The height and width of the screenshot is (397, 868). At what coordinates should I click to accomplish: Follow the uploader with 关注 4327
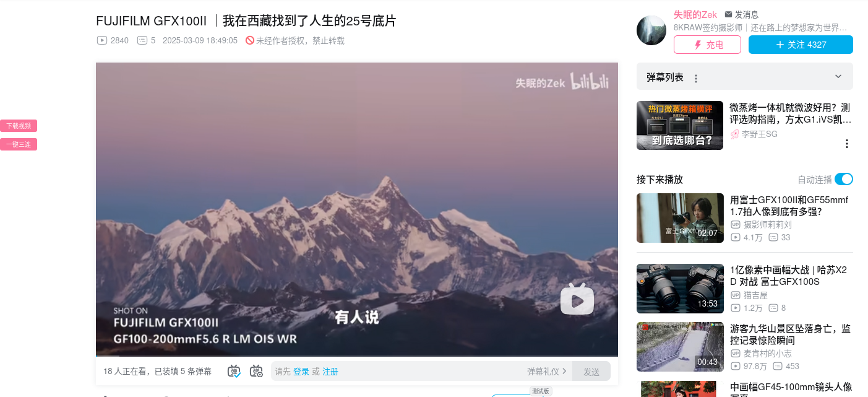pos(801,45)
